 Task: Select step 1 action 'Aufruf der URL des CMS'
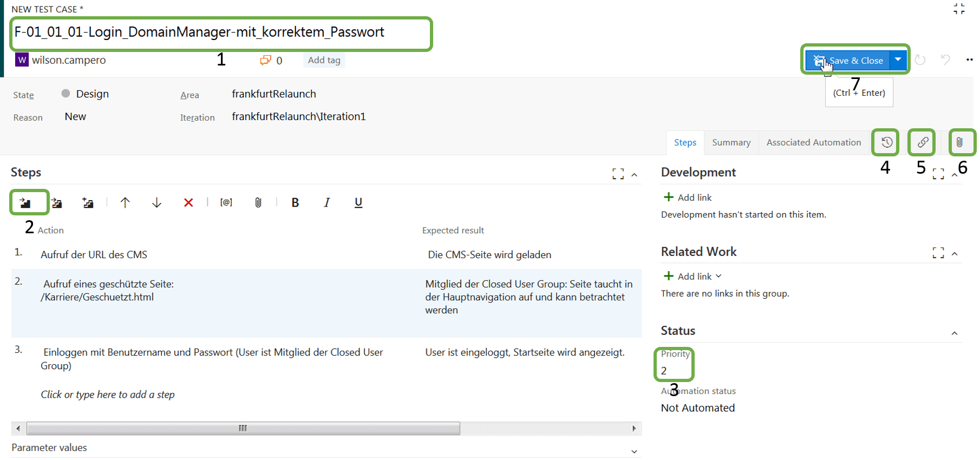click(x=94, y=254)
